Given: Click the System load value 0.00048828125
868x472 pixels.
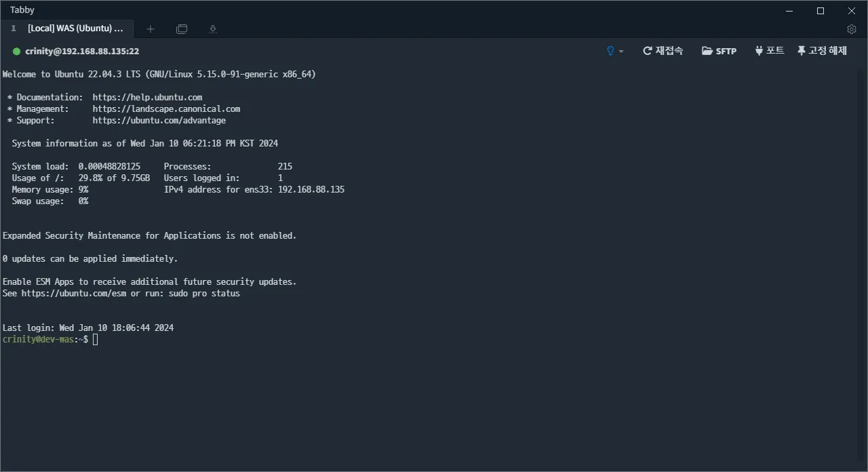Looking at the screenshot, I should 109,167.
